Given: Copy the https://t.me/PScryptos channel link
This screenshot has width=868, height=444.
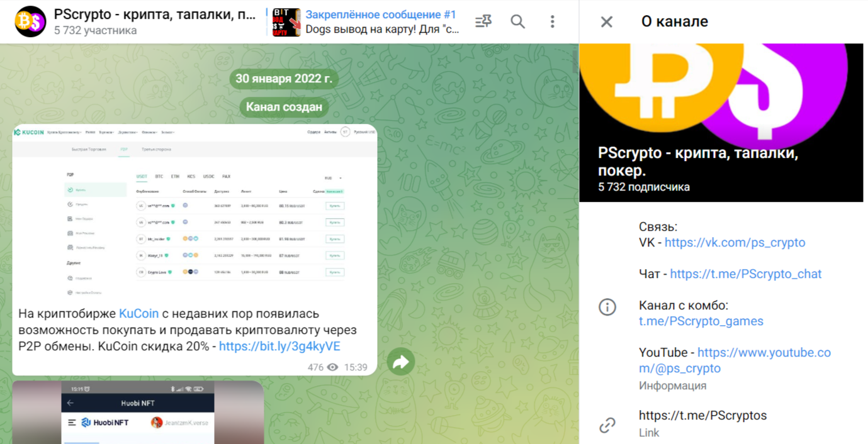Looking at the screenshot, I should point(702,416).
